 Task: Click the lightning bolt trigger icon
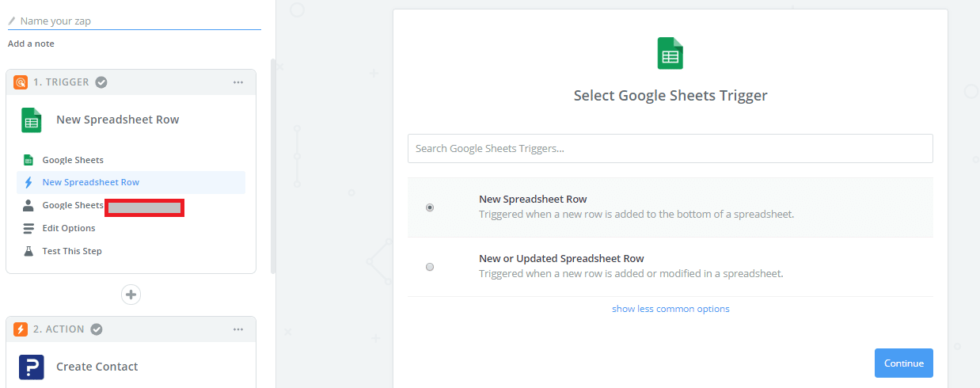tap(28, 182)
